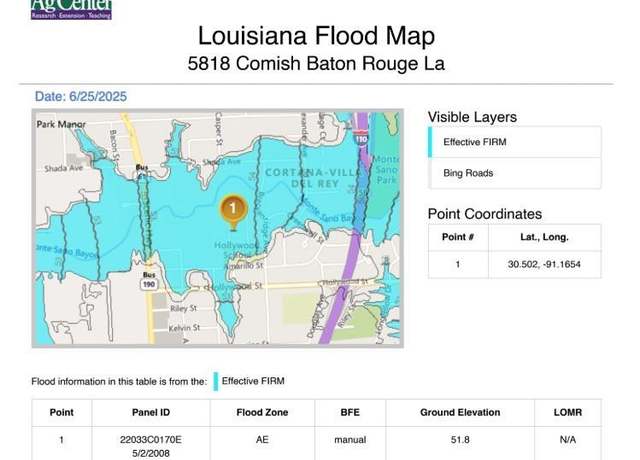
Task: Select panel ID 22033C0170E cell
Action: pyautogui.click(x=151, y=439)
